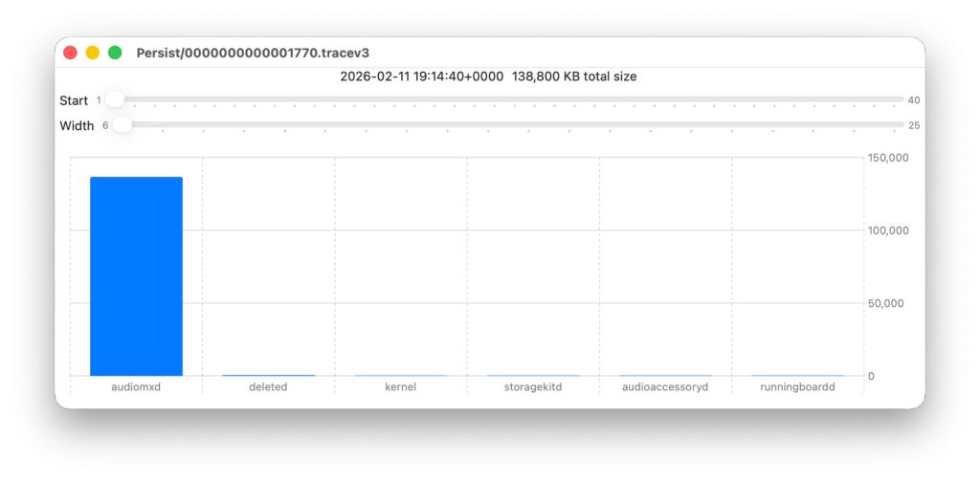
Task: Select the tall blue audiomxd bar
Action: point(136,276)
